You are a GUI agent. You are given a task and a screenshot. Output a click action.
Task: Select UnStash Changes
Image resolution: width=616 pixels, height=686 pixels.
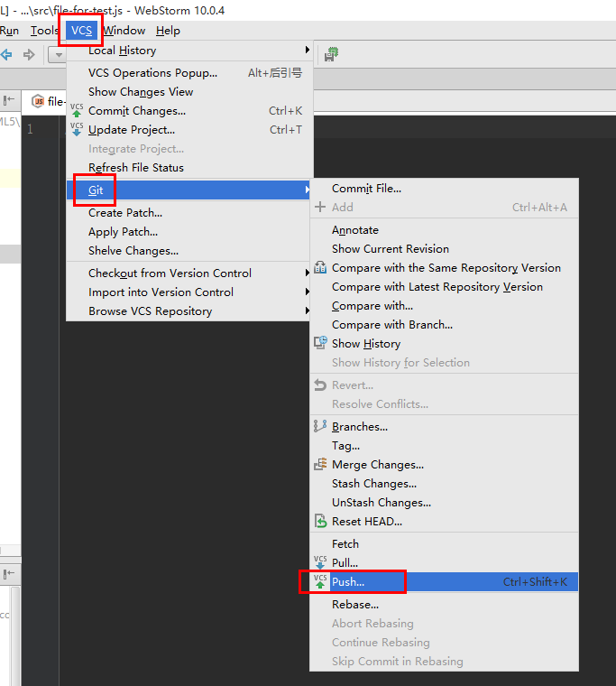tap(444, 502)
